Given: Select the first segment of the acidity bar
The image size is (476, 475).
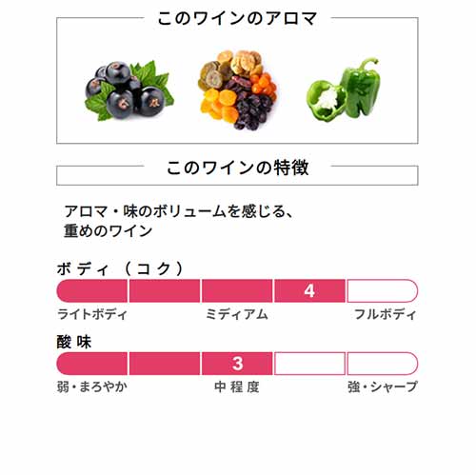Looking at the screenshot, I should click(92, 364).
